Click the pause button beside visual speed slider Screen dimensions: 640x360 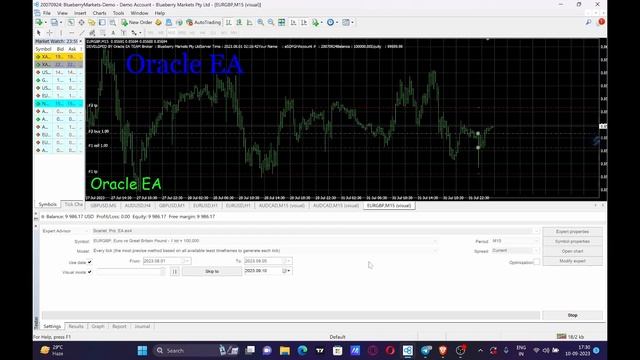[174, 271]
